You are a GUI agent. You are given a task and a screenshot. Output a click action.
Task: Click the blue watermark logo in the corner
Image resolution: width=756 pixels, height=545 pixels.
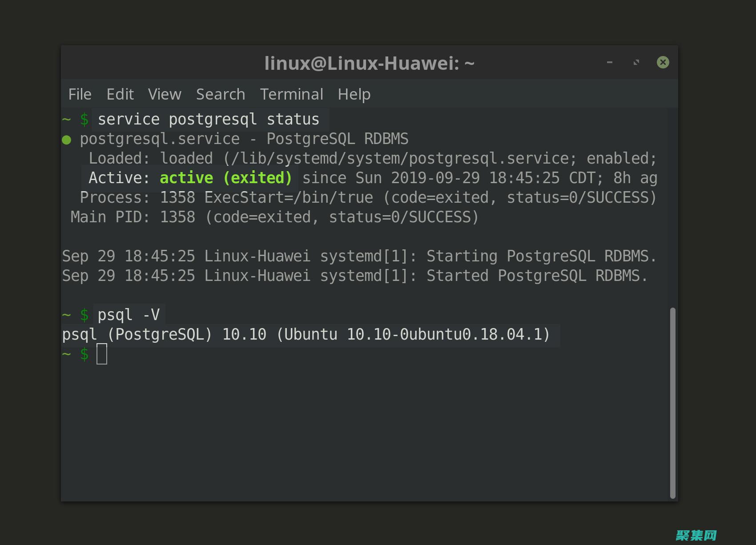[x=696, y=535]
